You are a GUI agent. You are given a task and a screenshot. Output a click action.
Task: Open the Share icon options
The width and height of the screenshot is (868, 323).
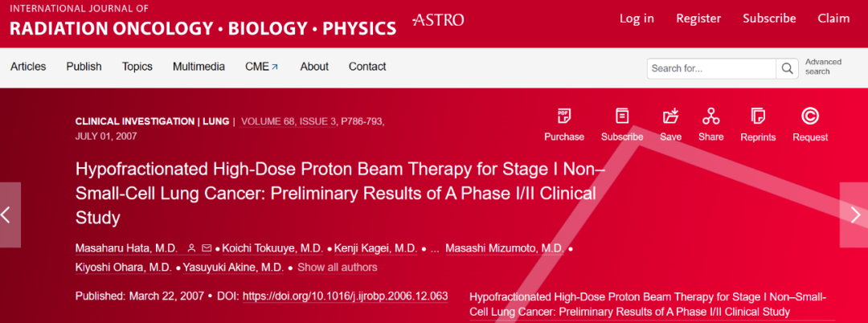click(710, 117)
